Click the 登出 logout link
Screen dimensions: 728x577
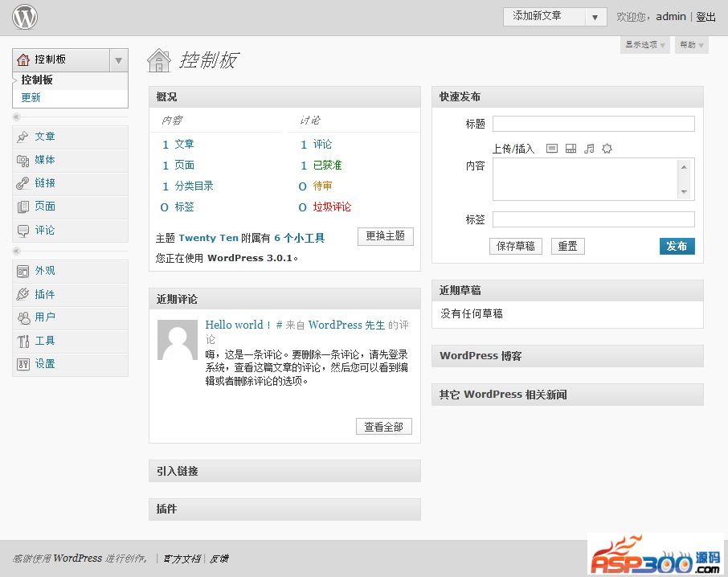706,17
